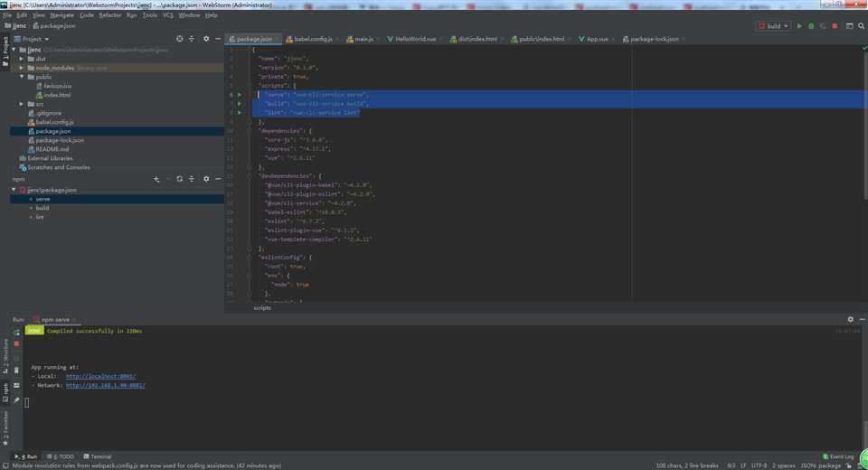Select the lint script in the npm panel
Screen dimensions: 868x470
pyautogui.click(x=39, y=217)
